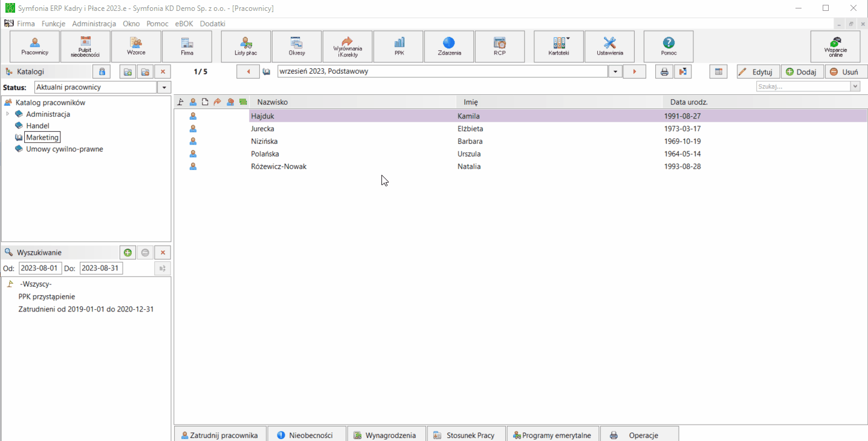Image resolution: width=868 pixels, height=441 pixels.
Task: Open the Firma menu
Action: [x=26, y=24]
